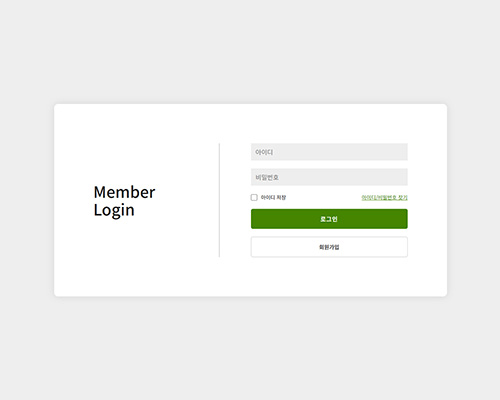Click the grey page background above the card
Viewport: 500px width, 400px height.
(x=250, y=52)
